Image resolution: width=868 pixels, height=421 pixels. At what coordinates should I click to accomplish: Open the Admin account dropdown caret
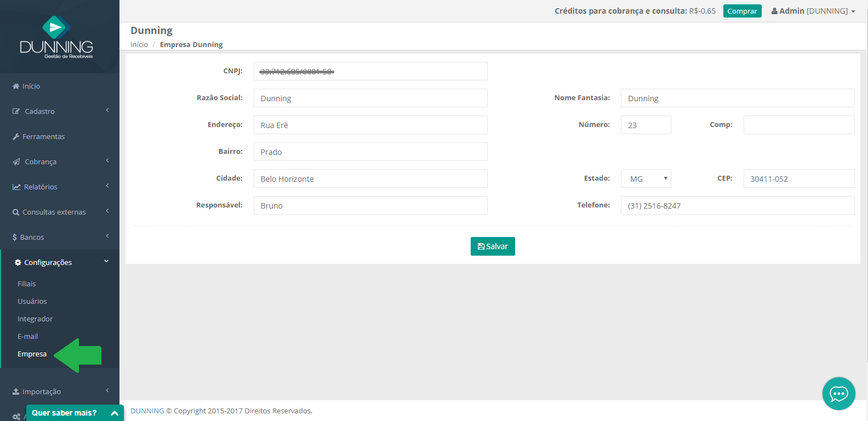[853, 11]
